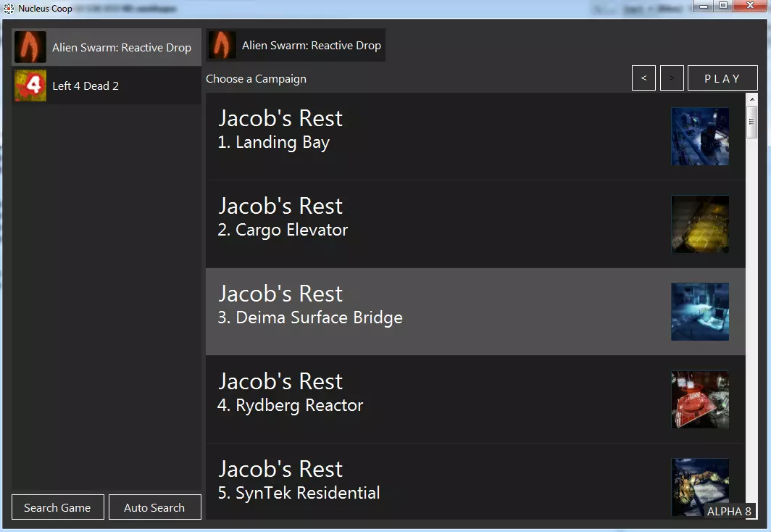Select Alien Swarm: Reactive Drop text in game list
Screen dimensions: 771x532
click(x=122, y=47)
